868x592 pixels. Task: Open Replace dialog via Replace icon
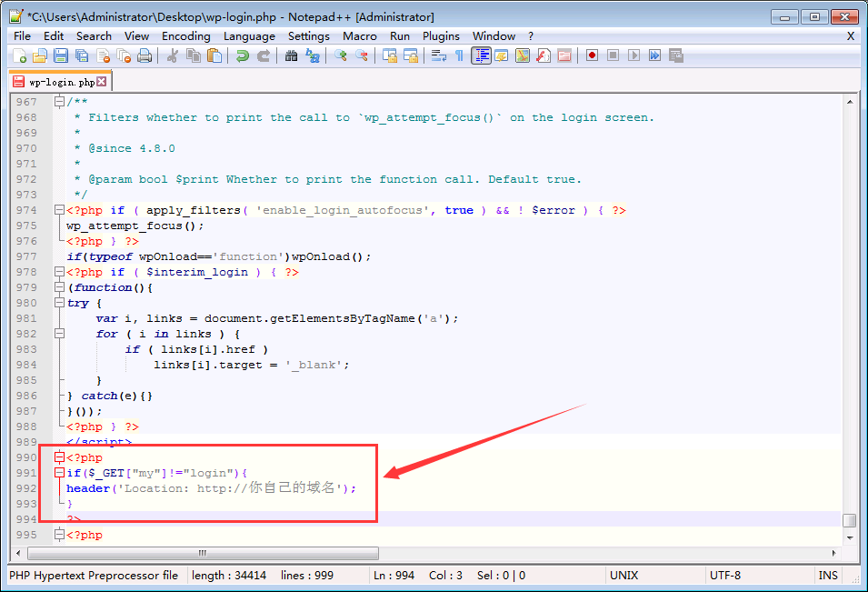coord(313,56)
